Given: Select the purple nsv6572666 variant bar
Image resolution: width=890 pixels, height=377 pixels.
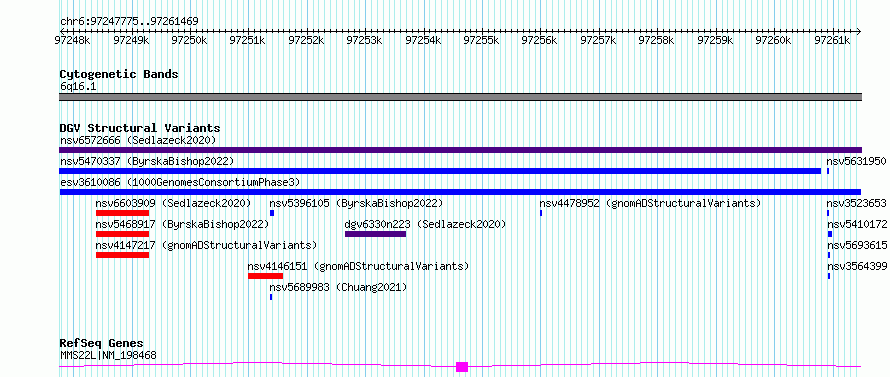Looking at the screenshot, I should pyautogui.click(x=460, y=150).
